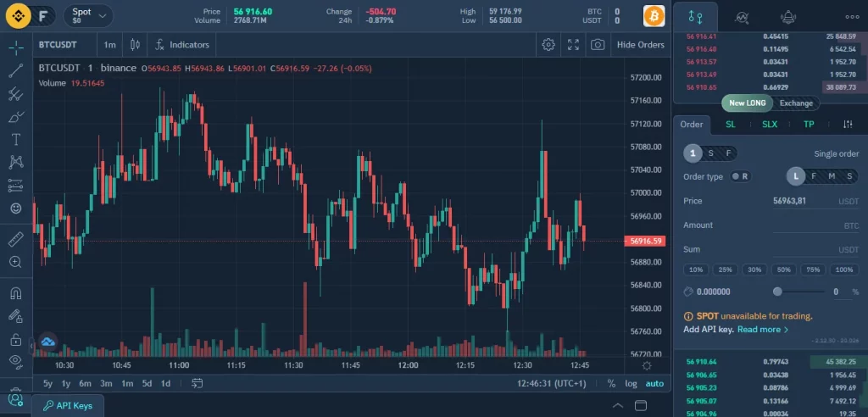868x417 pixels.
Task: Select the SLX tab
Action: point(770,124)
